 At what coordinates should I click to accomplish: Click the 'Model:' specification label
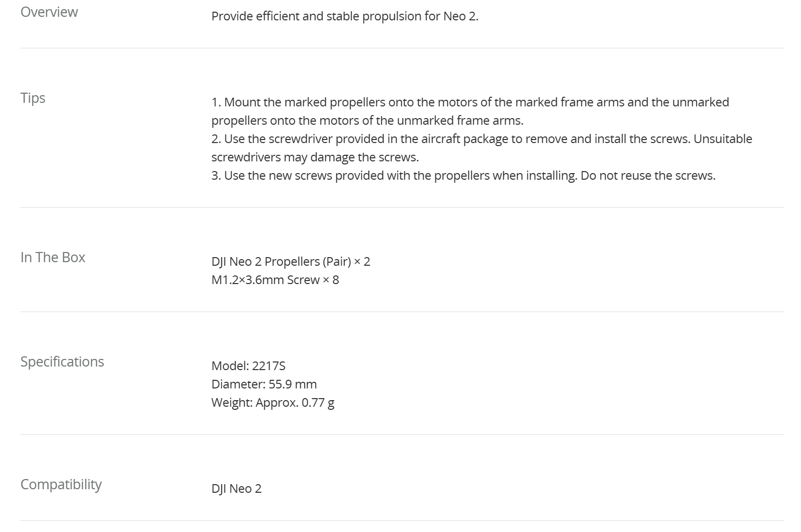(230, 366)
